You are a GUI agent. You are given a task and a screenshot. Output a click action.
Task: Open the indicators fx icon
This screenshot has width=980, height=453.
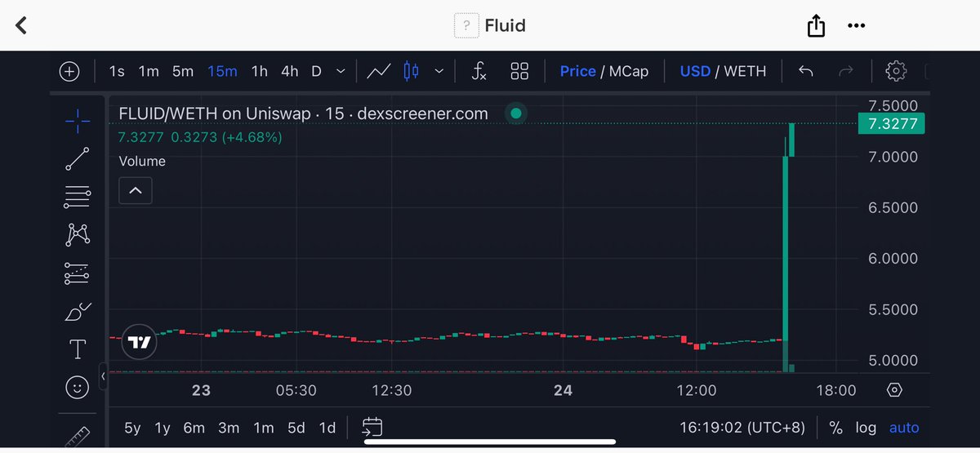[x=479, y=72]
